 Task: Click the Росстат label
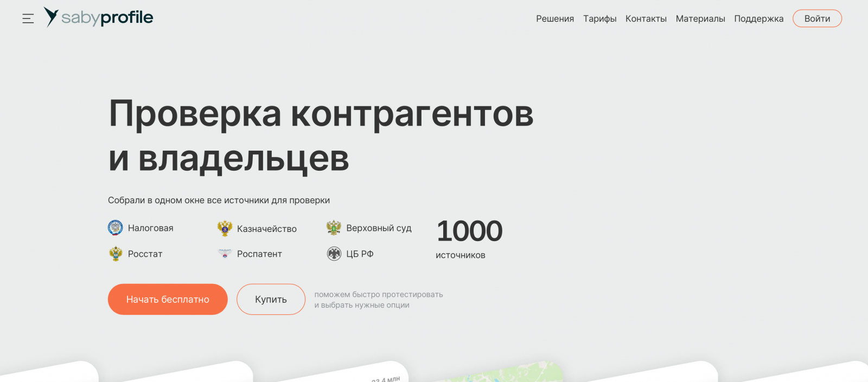coord(145,254)
